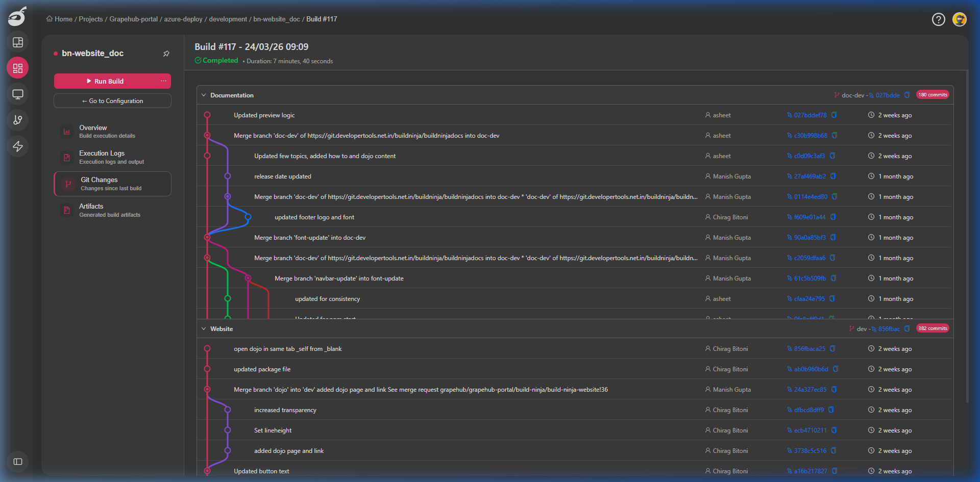Open the Run Build options menu via ellipsis
This screenshot has width=980, height=482.
(x=163, y=81)
